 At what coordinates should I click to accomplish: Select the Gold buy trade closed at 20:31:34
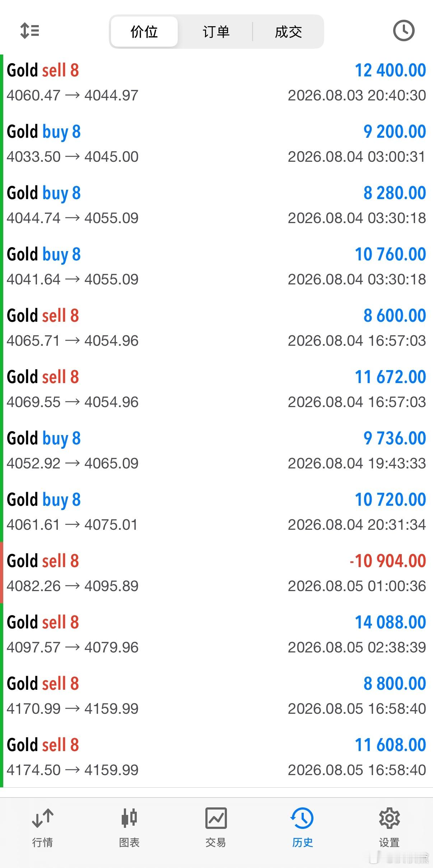click(x=216, y=512)
